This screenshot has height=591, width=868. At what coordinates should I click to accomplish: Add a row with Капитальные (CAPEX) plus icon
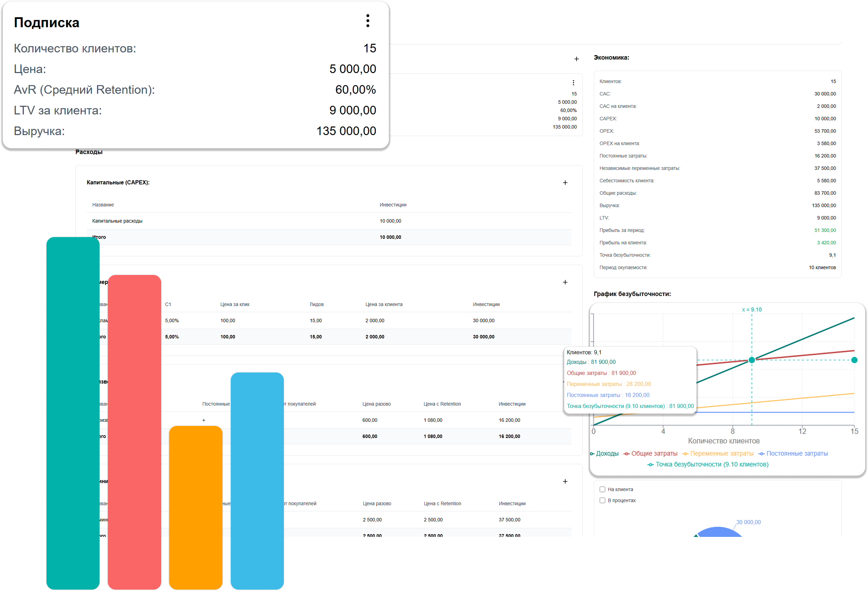pos(565,183)
